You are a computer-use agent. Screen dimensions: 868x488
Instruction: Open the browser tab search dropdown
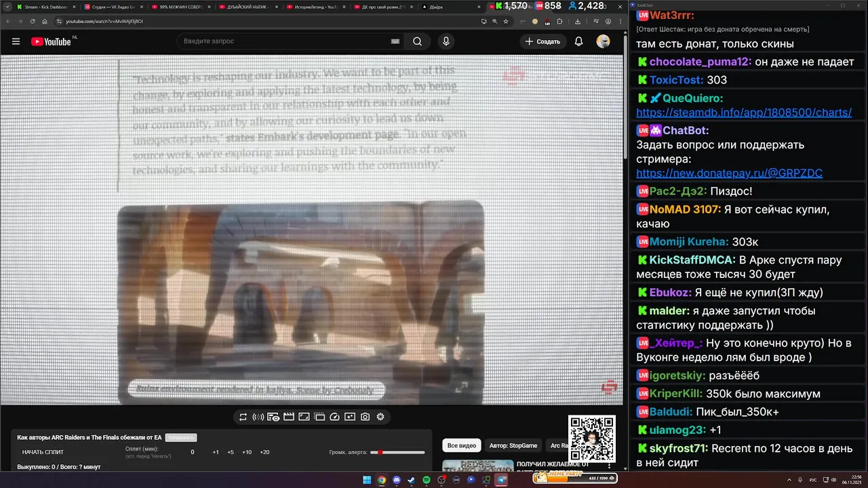(7, 7)
